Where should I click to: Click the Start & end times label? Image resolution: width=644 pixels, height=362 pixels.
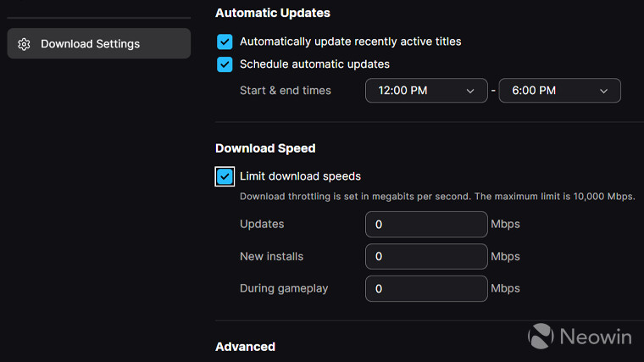(286, 91)
